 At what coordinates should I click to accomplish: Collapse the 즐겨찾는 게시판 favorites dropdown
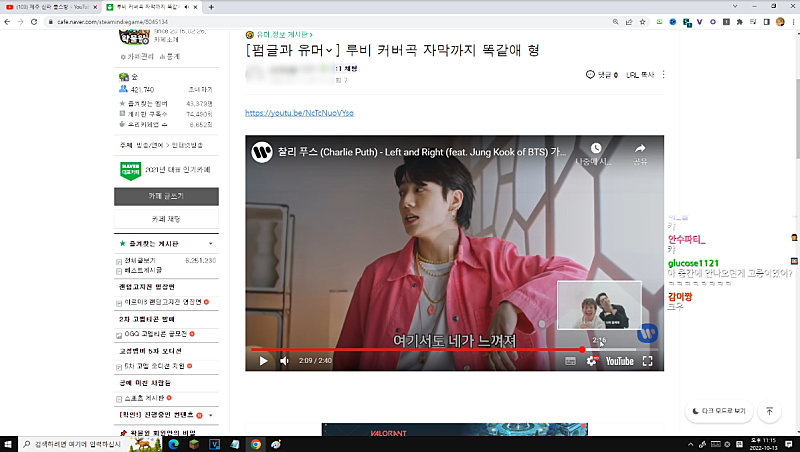click(x=210, y=244)
